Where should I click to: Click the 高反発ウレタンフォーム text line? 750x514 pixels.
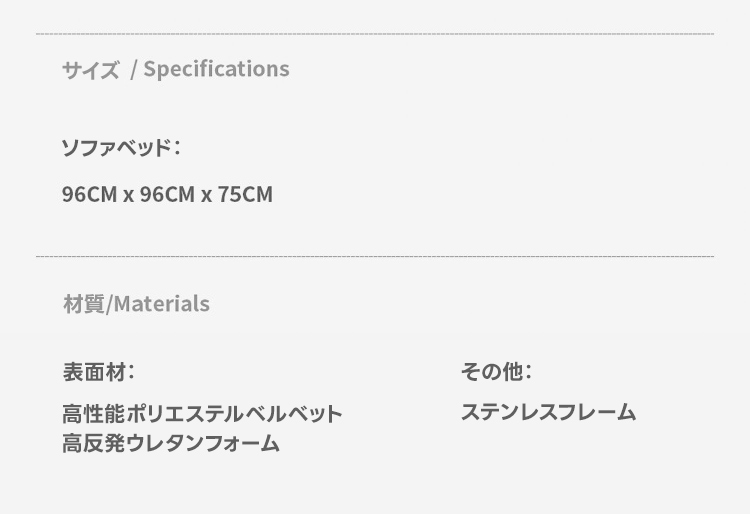(x=171, y=444)
